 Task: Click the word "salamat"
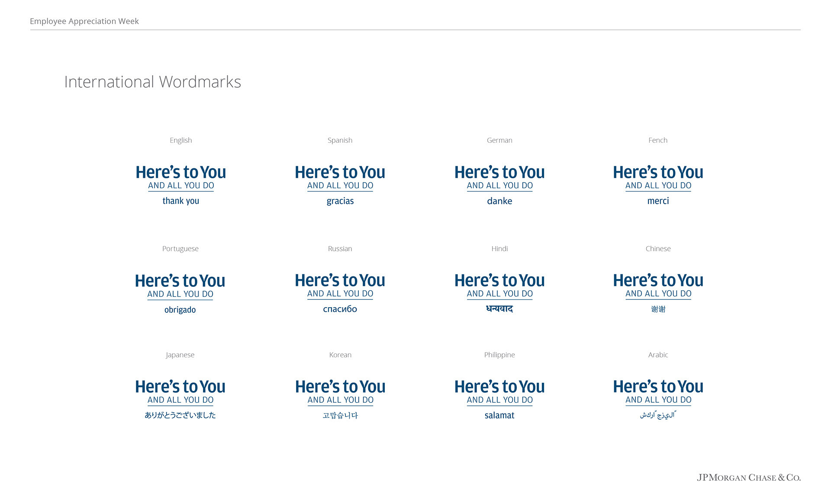click(499, 415)
